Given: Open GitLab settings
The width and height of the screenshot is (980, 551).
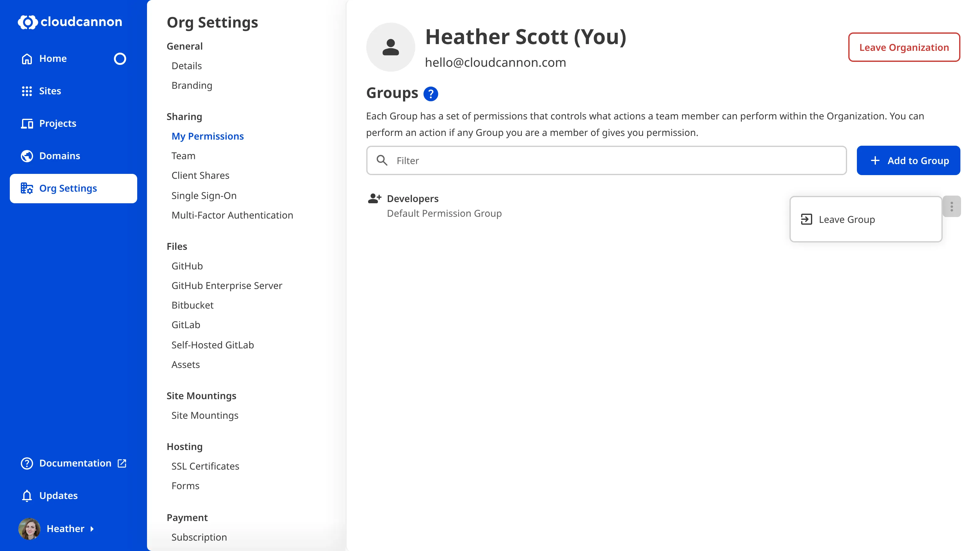Looking at the screenshot, I should (186, 325).
